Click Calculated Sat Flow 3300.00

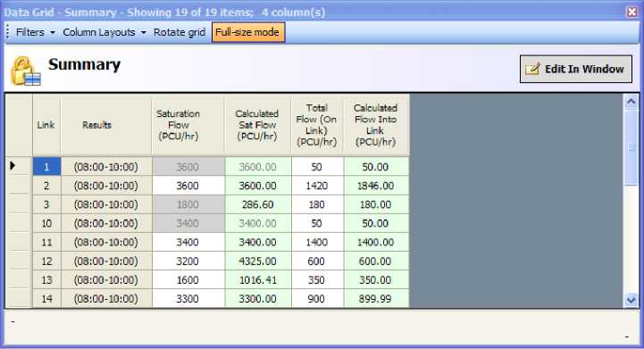[258, 298]
